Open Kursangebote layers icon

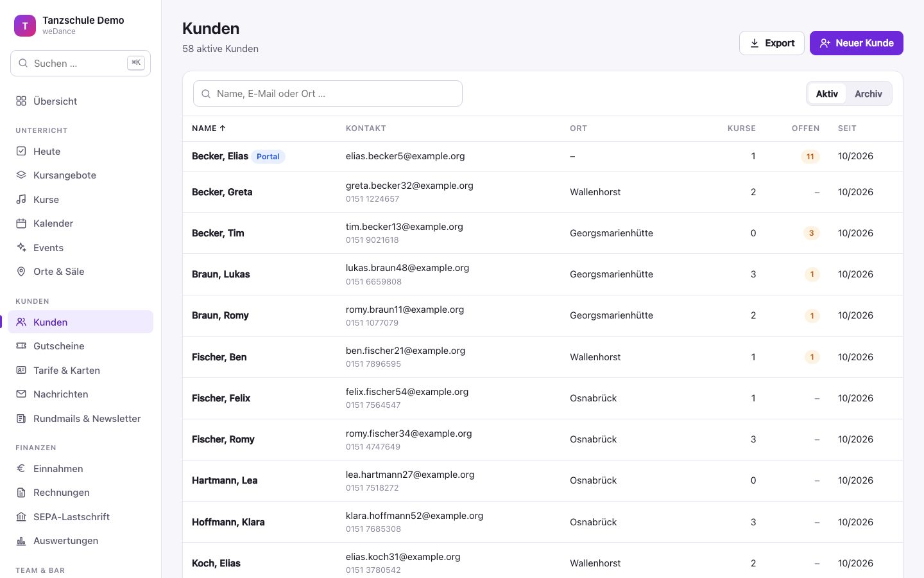pyautogui.click(x=21, y=175)
